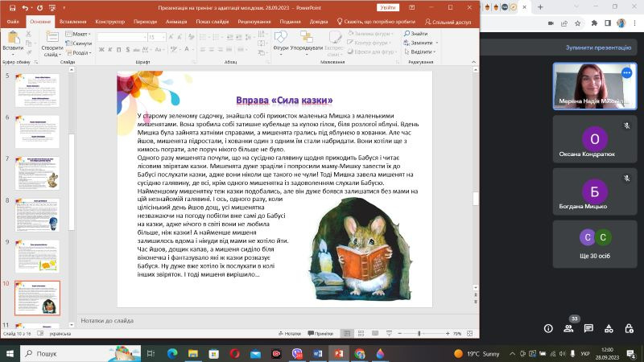Click Зупинити презентацію in Meet
644x362 pixels.
pos(598,47)
